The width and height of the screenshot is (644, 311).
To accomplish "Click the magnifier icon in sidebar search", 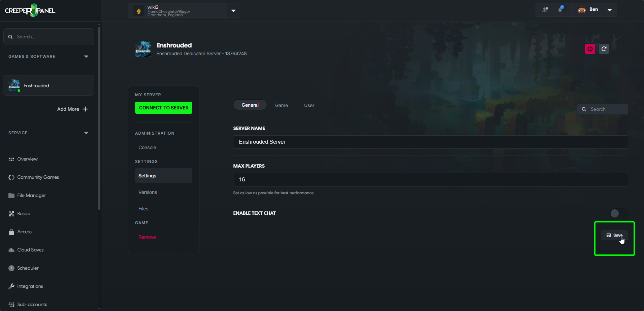I will pyautogui.click(x=10, y=37).
